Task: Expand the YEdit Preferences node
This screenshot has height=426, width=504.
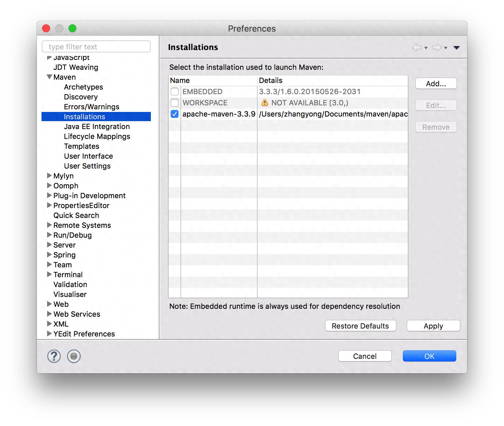Action: (x=49, y=333)
